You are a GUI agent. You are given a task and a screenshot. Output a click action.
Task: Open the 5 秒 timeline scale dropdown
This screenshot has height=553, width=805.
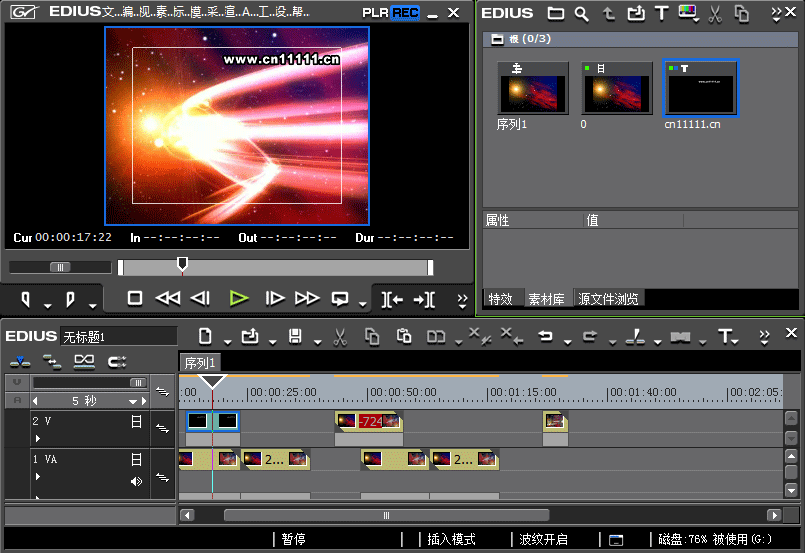133,401
